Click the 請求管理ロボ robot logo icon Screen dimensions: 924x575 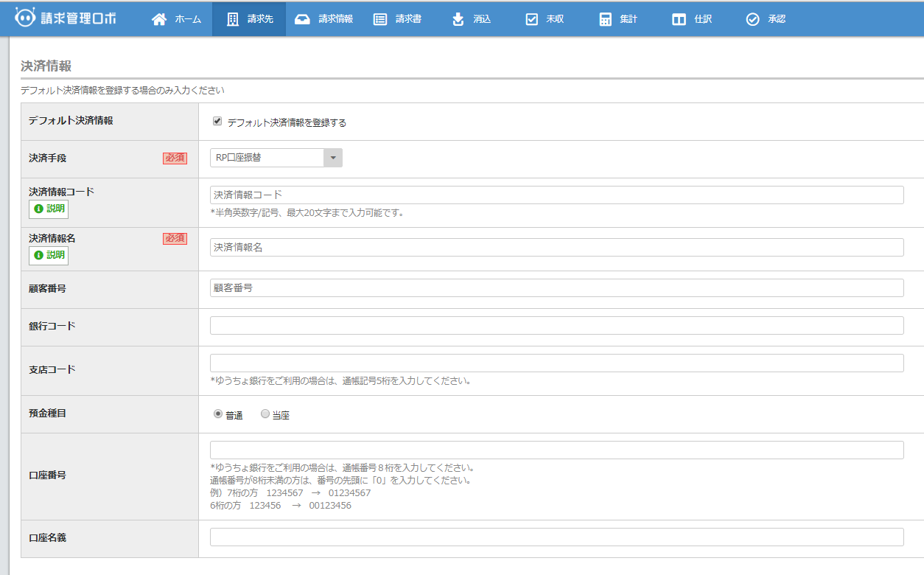tap(24, 18)
